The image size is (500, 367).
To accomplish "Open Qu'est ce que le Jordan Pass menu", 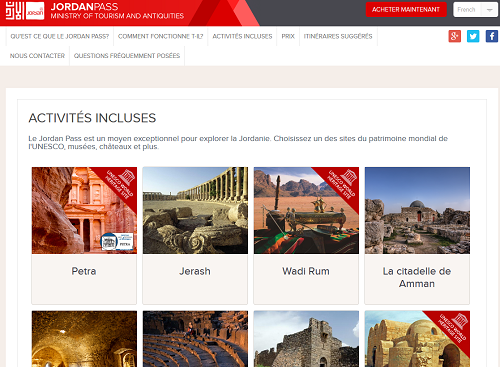I will tap(60, 36).
